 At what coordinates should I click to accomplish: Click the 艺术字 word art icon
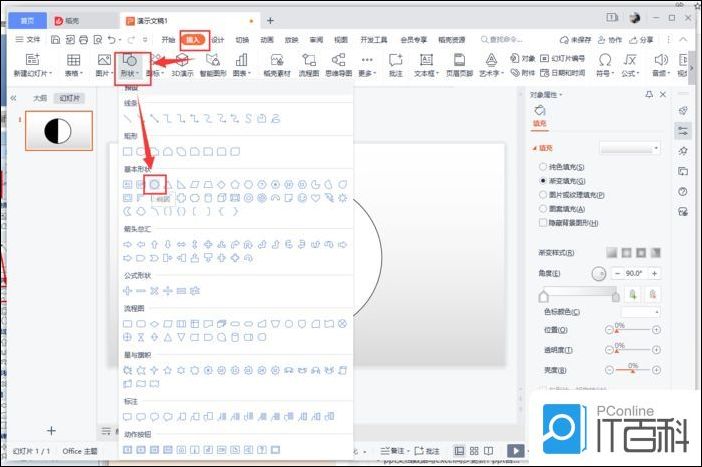pos(491,60)
